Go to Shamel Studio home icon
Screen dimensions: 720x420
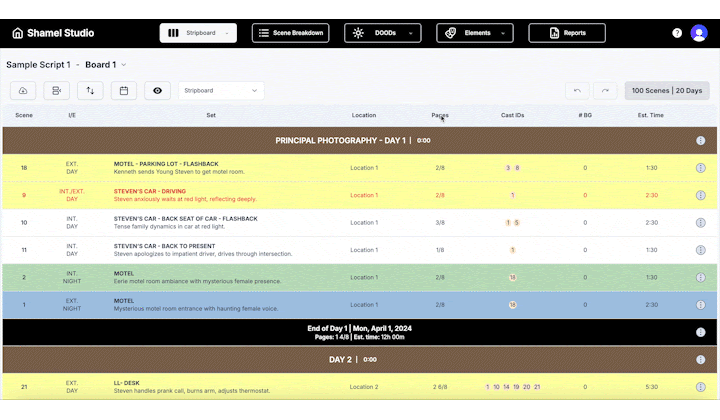(x=17, y=33)
